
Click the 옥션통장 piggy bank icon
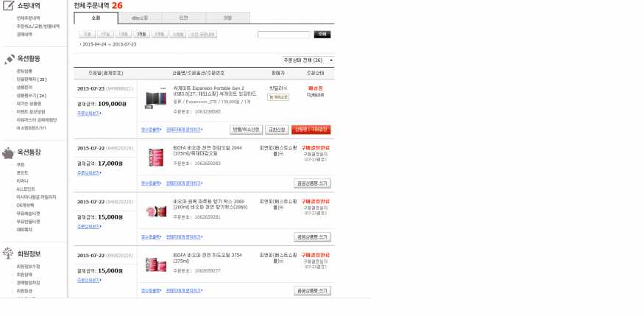pyautogui.click(x=9, y=152)
